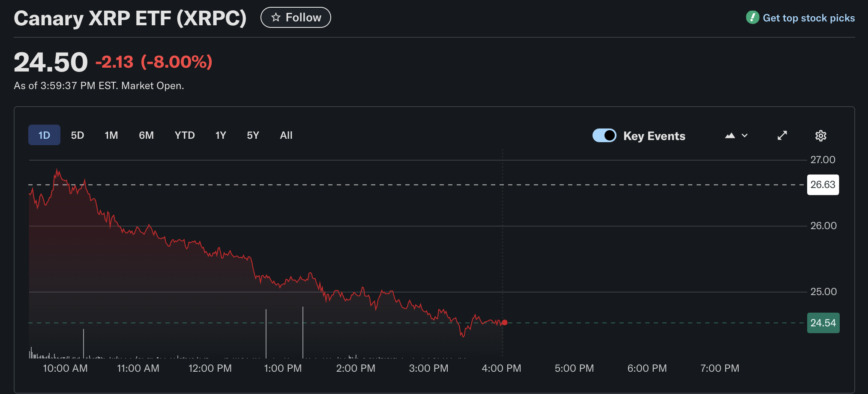The image size is (868, 394).
Task: Click the star icon inside Follow button
Action: (x=275, y=18)
